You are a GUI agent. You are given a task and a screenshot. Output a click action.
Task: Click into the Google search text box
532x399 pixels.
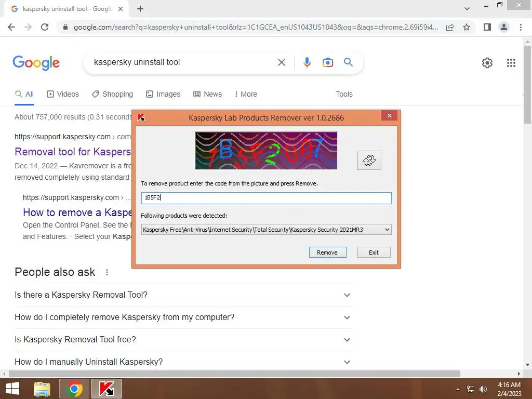183,62
